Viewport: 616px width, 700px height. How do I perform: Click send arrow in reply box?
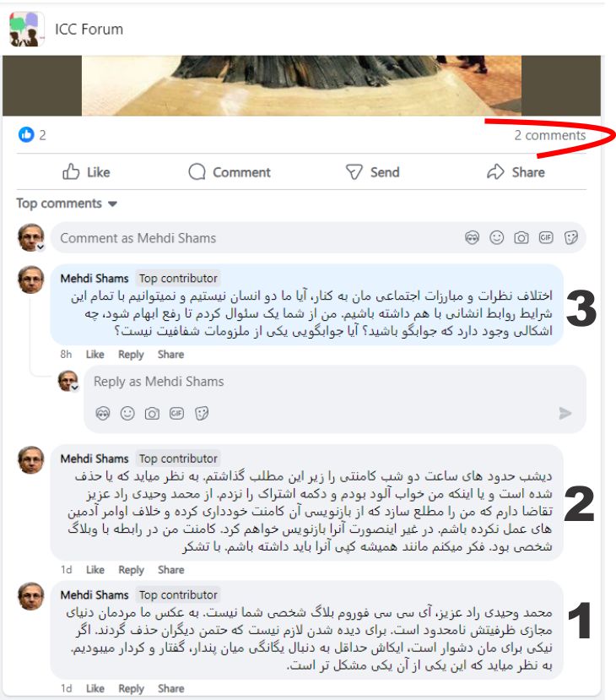click(565, 414)
